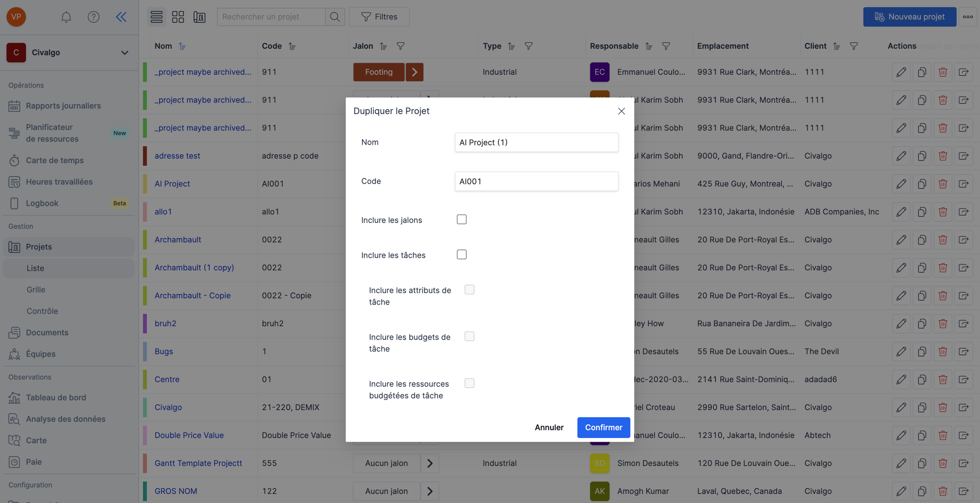Viewport: 980px width, 503px height.
Task: Click the green color bar of Civalgo row
Action: pos(145,407)
